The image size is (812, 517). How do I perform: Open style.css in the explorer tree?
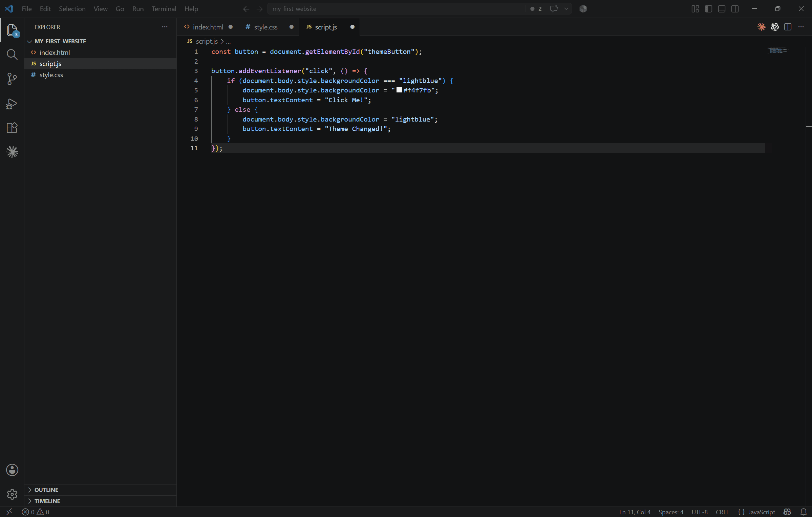coord(100,75)
